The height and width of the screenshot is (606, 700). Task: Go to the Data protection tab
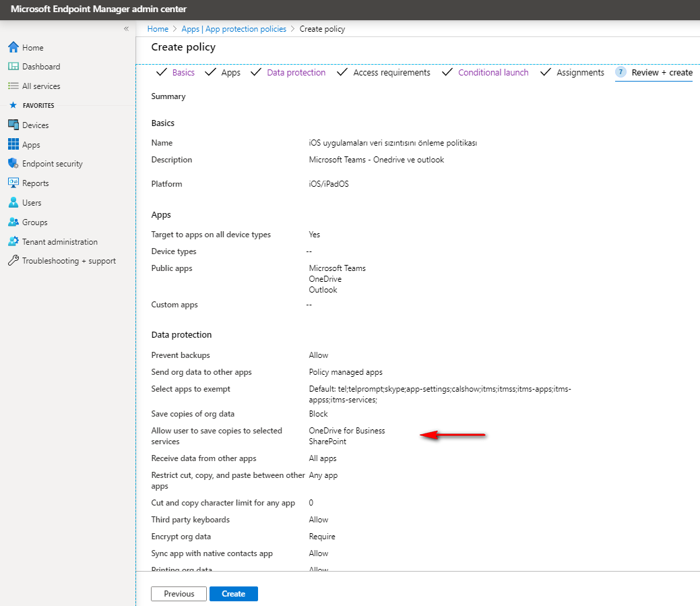click(x=296, y=72)
